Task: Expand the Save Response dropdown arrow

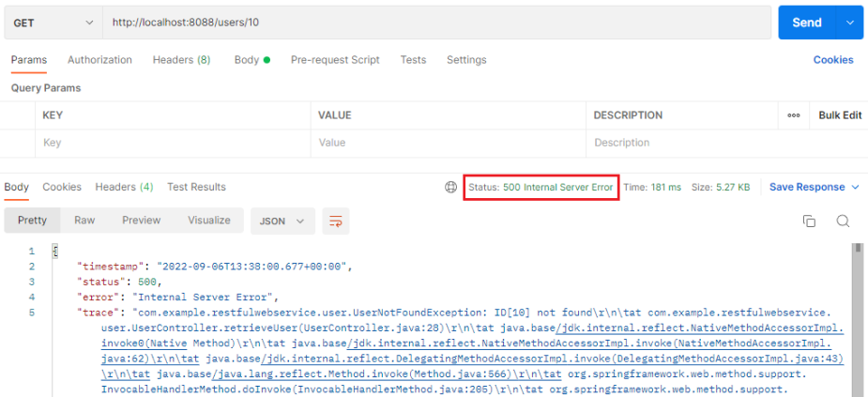Action: pos(855,187)
